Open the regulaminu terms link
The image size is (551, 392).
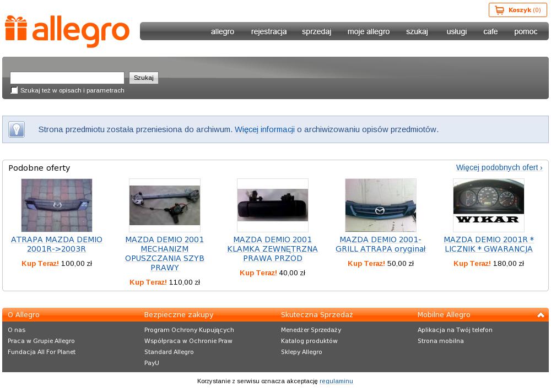coord(336,381)
